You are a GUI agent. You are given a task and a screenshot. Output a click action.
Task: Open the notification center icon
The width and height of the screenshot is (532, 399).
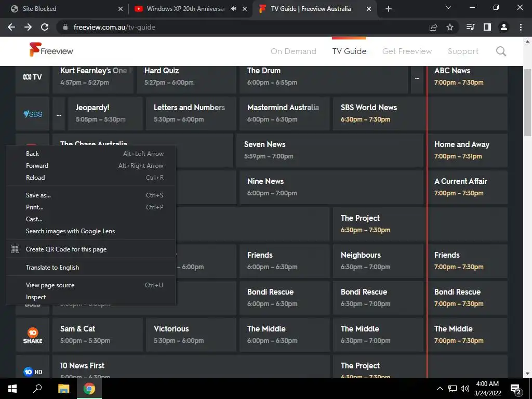516,389
